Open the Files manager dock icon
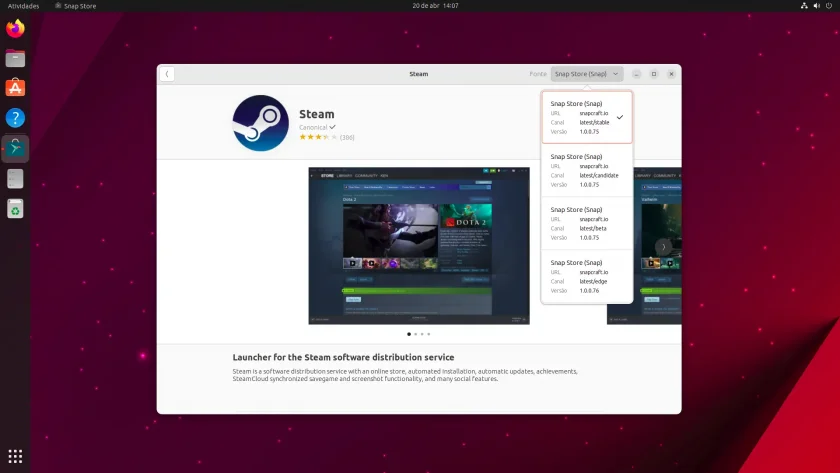Image resolution: width=840 pixels, height=473 pixels. 15,58
